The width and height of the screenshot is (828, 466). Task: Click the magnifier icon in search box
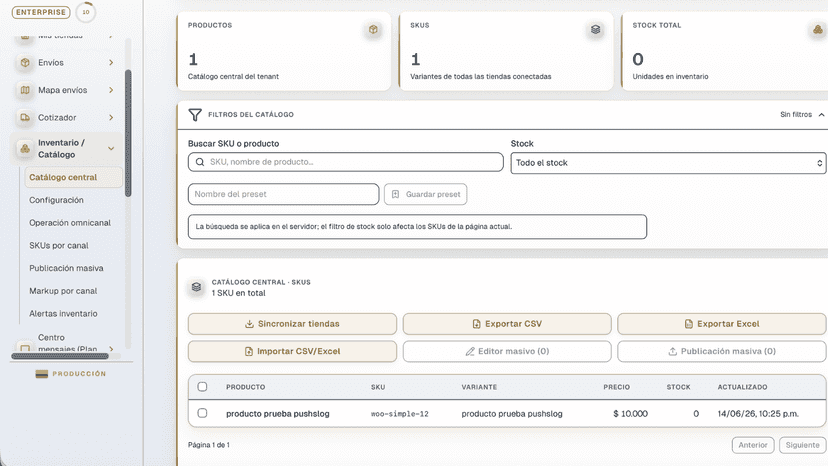coord(200,162)
